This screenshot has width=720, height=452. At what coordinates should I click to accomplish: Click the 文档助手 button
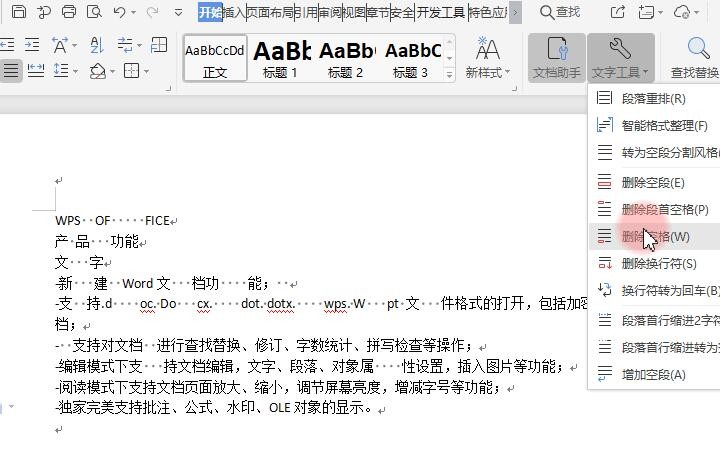coord(557,58)
